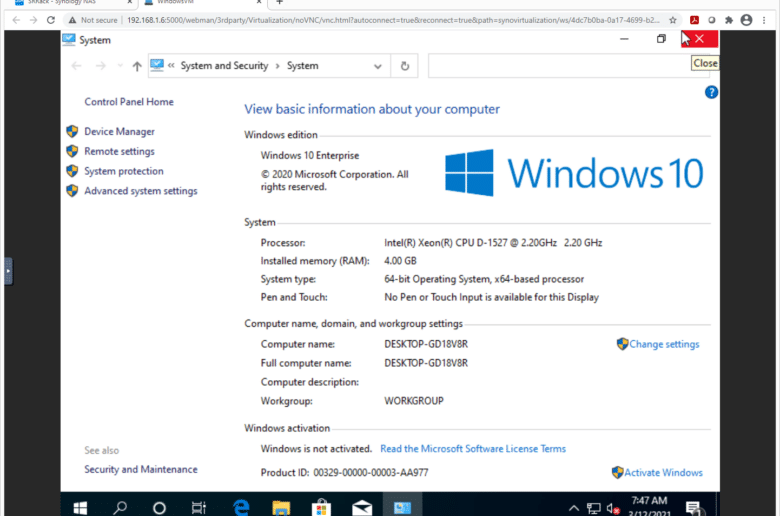Viewport: 780px width, 516px height.
Task: Click the refresh button beside address bar
Action: point(404,66)
